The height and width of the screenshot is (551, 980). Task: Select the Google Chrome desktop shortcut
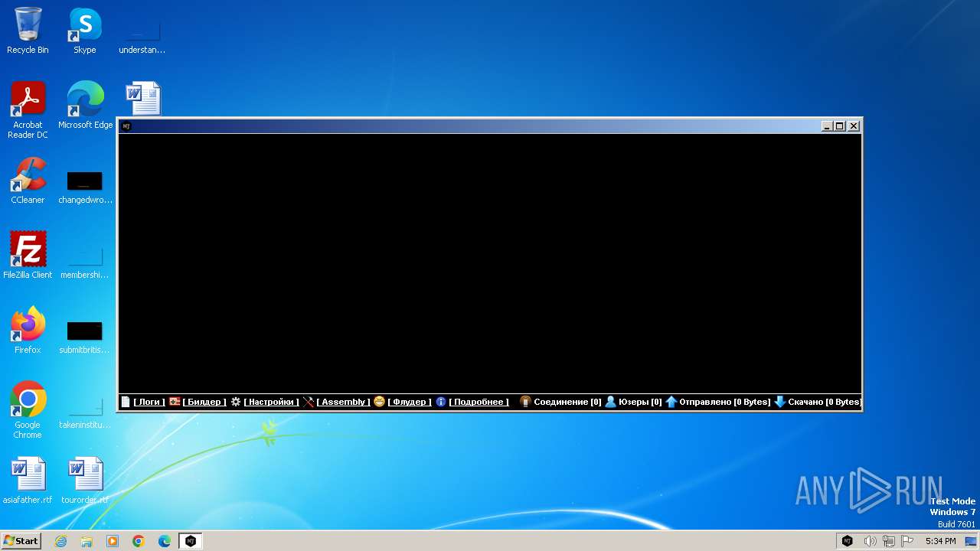pos(28,410)
